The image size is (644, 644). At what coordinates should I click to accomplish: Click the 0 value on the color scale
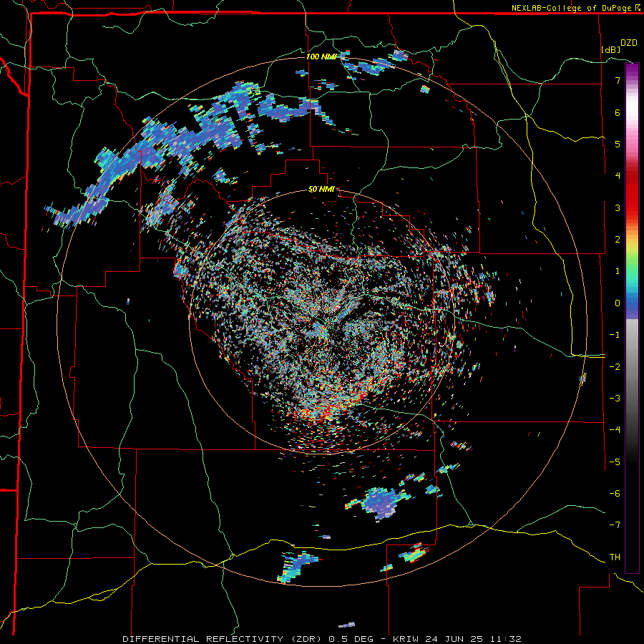tap(618, 303)
